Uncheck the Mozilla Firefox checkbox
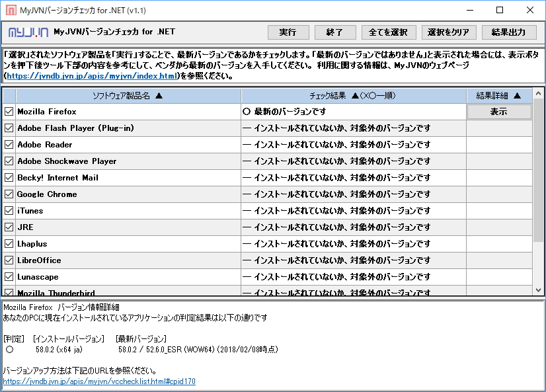Screen dimensions: 546x392 [9, 111]
